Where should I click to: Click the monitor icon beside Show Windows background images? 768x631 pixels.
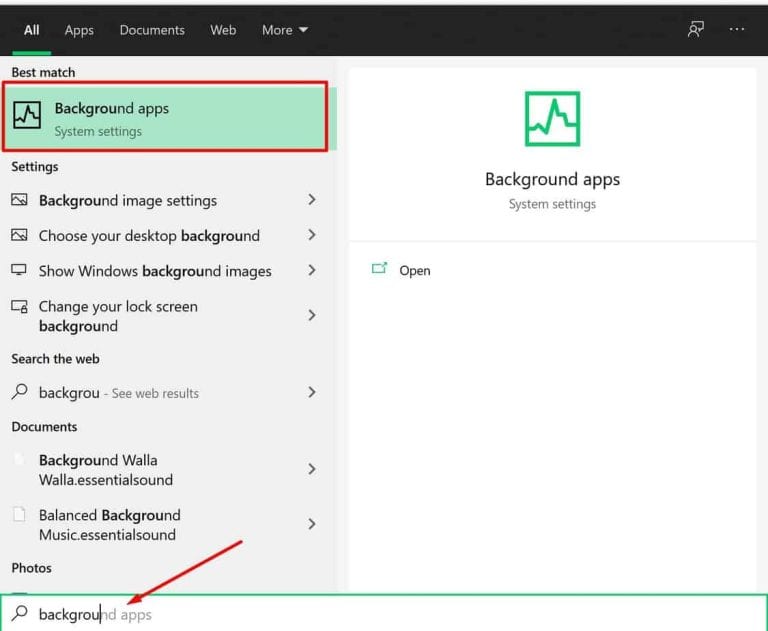(x=19, y=270)
